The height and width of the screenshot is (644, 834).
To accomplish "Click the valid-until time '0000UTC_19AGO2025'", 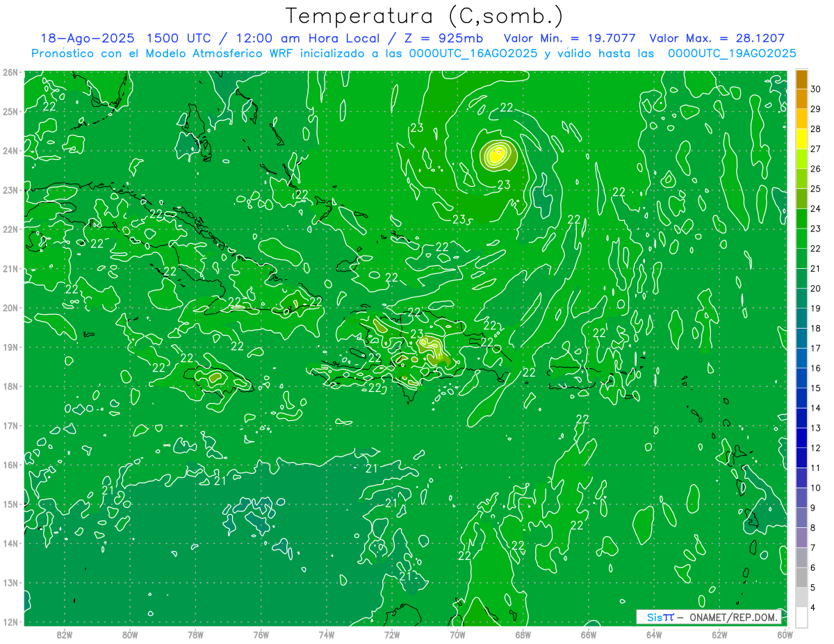I will (x=732, y=53).
